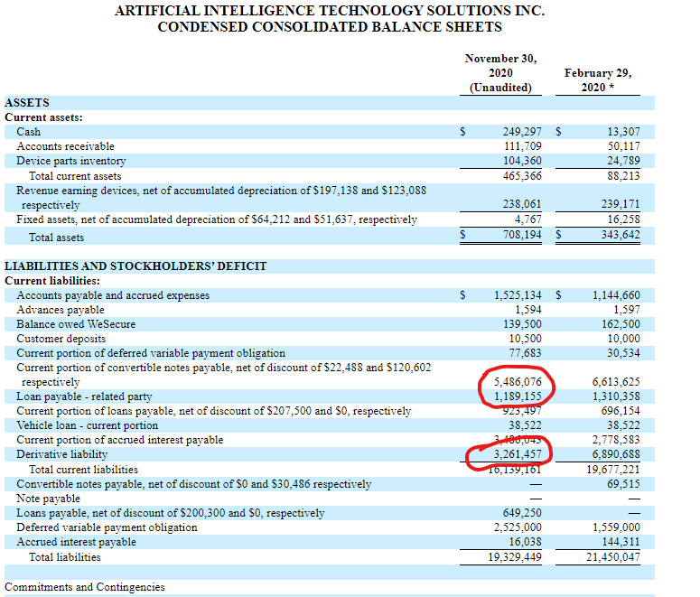
Task: Select the Cash value 249,297
Action: tap(522, 132)
